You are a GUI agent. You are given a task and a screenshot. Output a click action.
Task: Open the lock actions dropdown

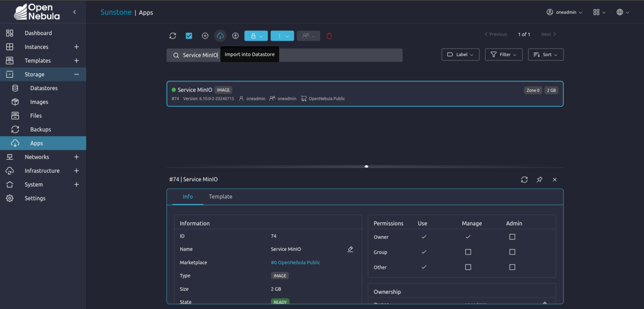pyautogui.click(x=256, y=36)
